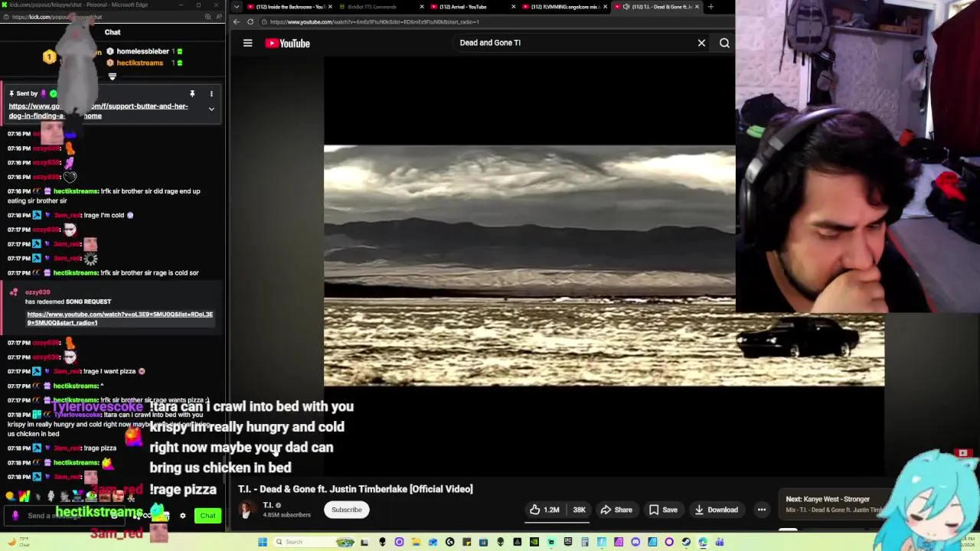The height and width of the screenshot is (551, 980).
Task: Collapse the pinned message chevron
Action: pyautogui.click(x=211, y=109)
